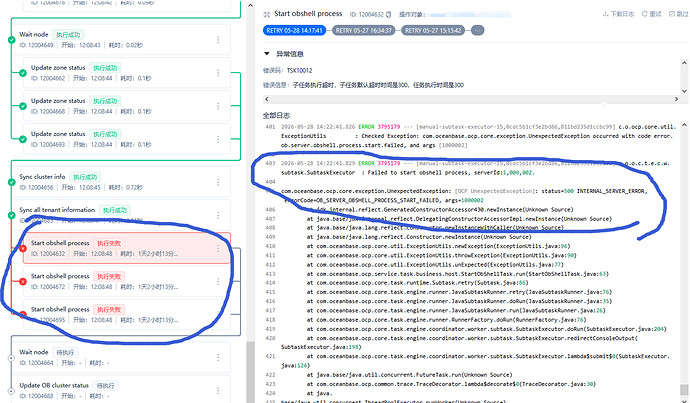Click the 全部日志 heading
690x403 pixels.
(276, 115)
